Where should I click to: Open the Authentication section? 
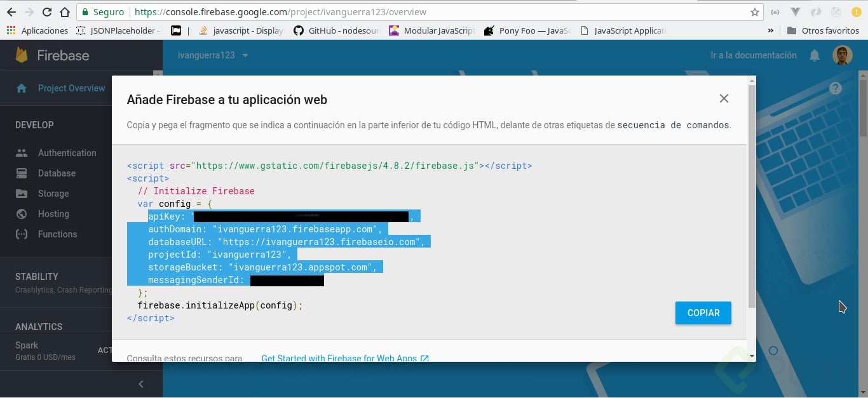point(67,153)
